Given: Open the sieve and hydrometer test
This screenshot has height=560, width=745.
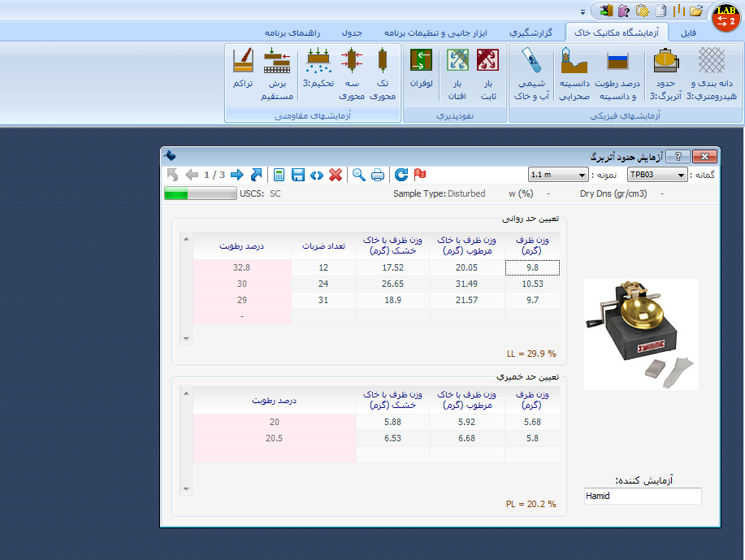Looking at the screenshot, I should tap(712, 73).
